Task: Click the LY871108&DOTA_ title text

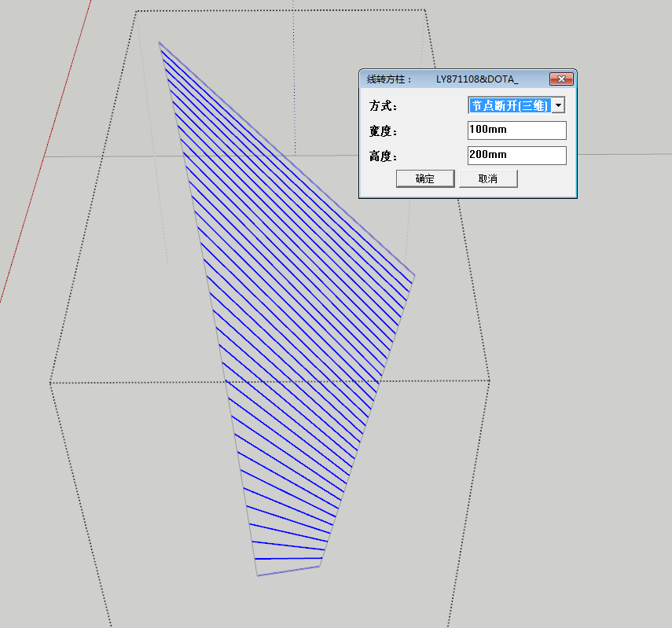Action: (x=477, y=79)
